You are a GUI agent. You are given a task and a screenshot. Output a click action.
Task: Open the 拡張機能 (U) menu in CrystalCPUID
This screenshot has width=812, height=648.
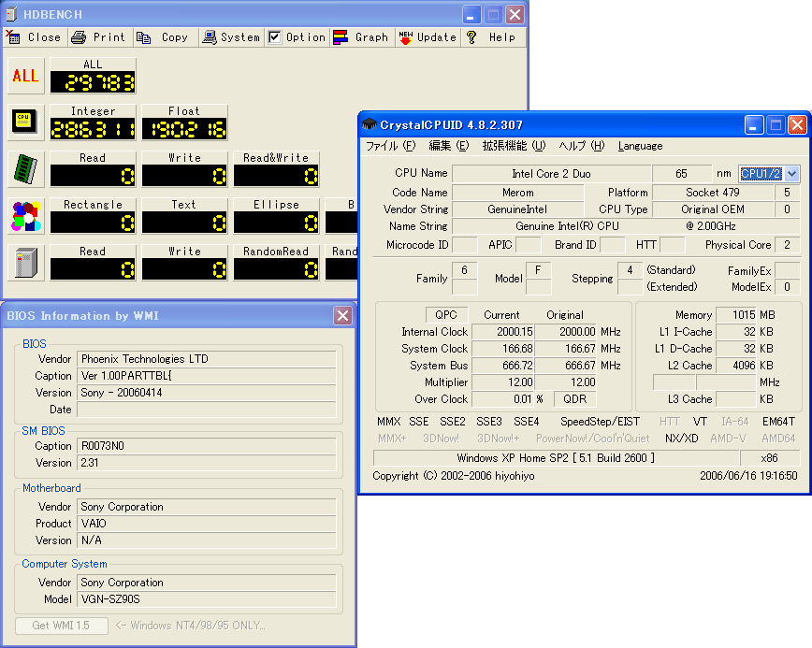(514, 146)
